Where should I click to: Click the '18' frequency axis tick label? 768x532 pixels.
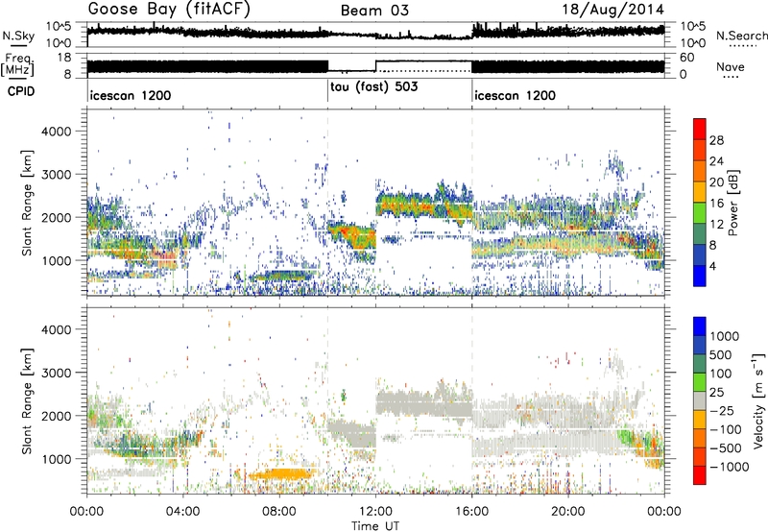pyautogui.click(x=63, y=58)
